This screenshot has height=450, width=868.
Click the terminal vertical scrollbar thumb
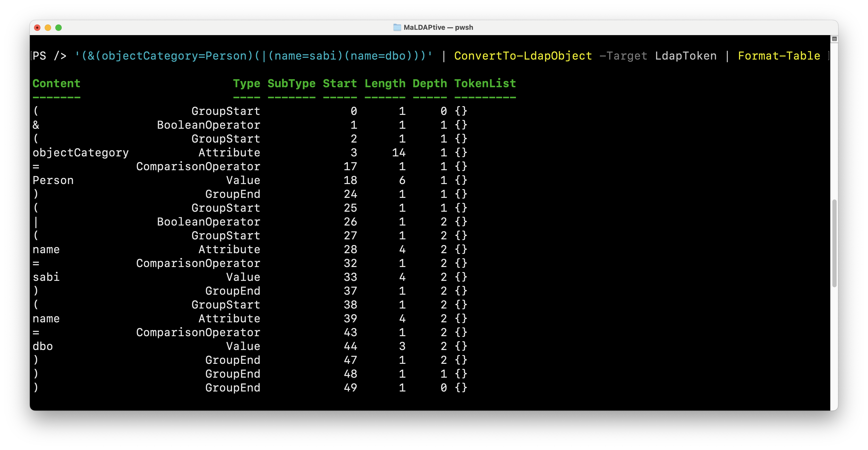(x=834, y=243)
